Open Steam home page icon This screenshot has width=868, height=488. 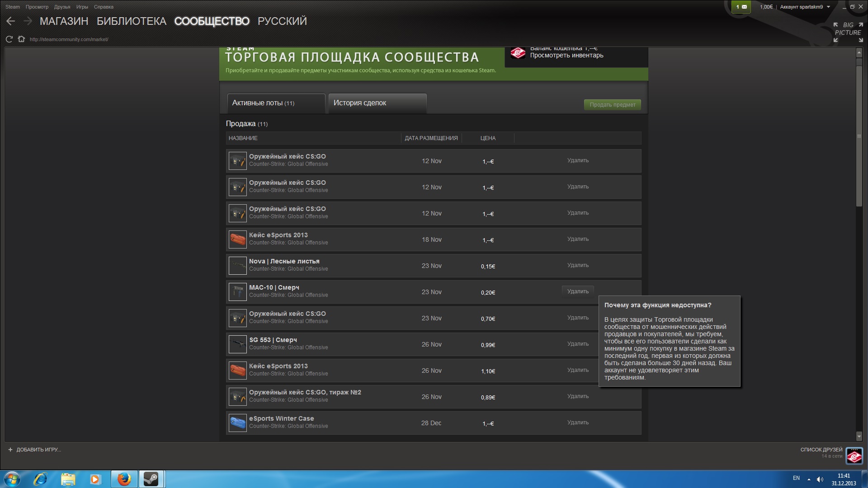pos(21,39)
